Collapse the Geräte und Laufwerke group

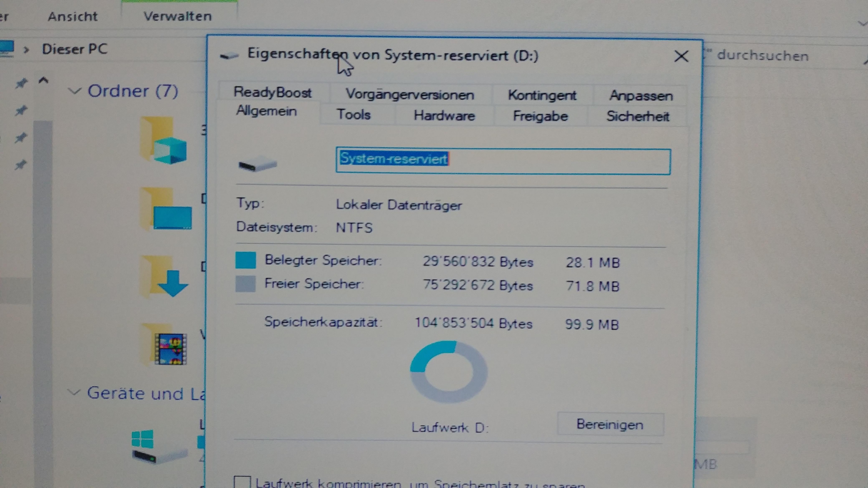[x=73, y=392]
